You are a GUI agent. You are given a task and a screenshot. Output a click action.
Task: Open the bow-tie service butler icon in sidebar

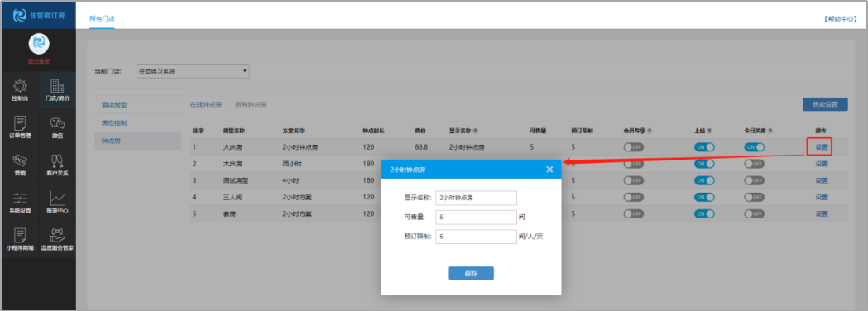[x=57, y=235]
